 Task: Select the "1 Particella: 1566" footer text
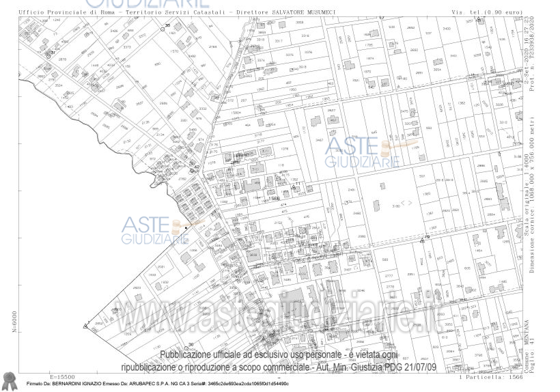(490, 376)
